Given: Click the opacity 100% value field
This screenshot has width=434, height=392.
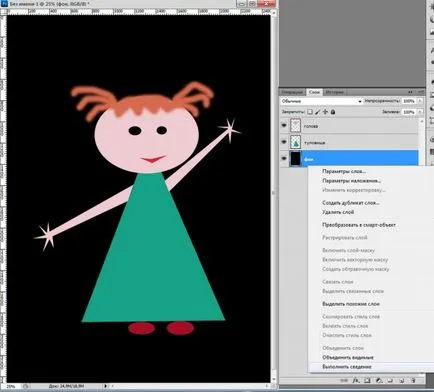Looking at the screenshot, I should pyautogui.click(x=409, y=101).
